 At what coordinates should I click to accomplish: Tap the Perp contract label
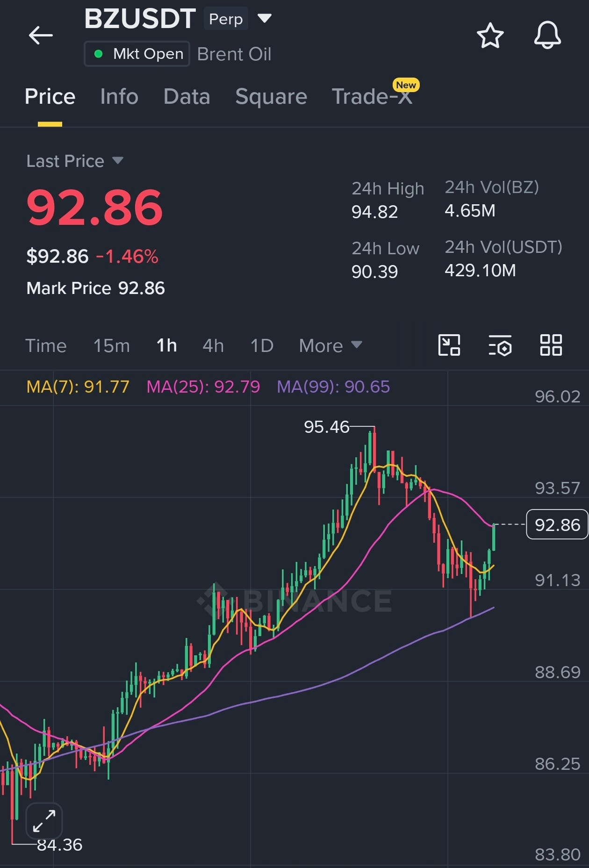tap(226, 19)
